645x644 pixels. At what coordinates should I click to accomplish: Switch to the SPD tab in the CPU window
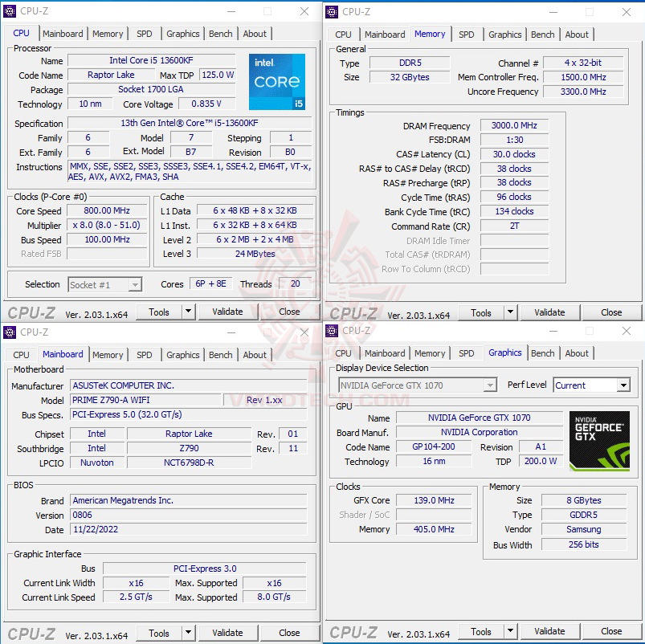[x=145, y=34]
